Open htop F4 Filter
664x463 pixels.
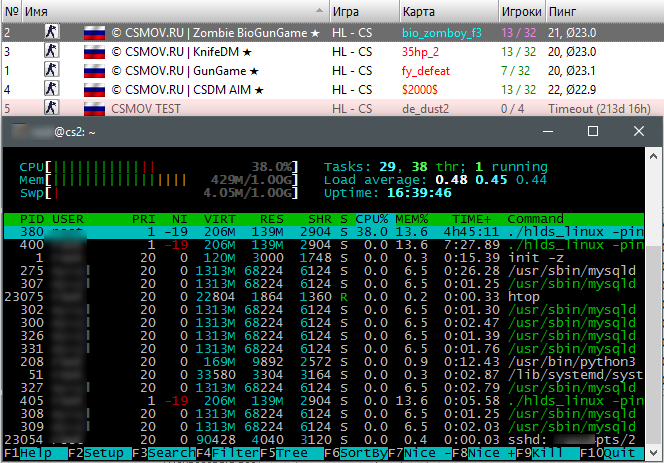click(228, 453)
